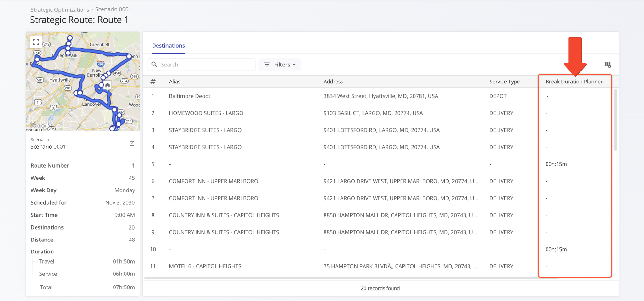Screen dimensions: 644x301
Task: Open Scenario 0001 in new window icon
Action: point(132,144)
